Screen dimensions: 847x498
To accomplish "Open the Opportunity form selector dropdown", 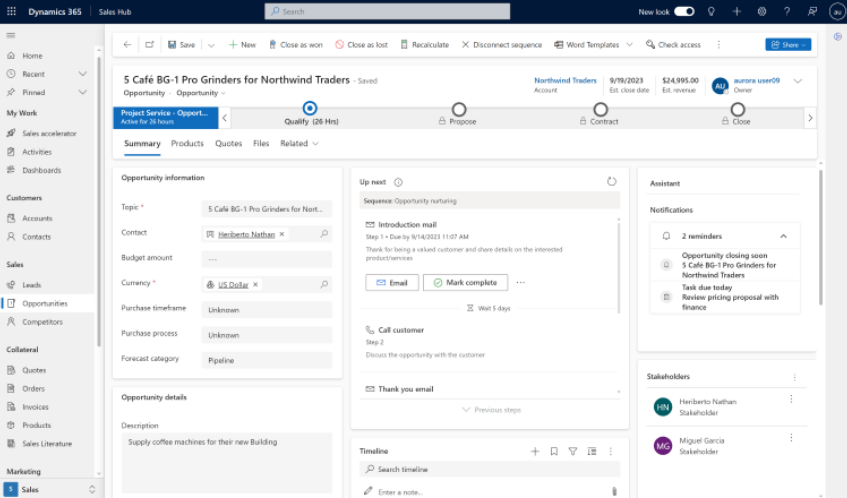I will click(x=201, y=93).
